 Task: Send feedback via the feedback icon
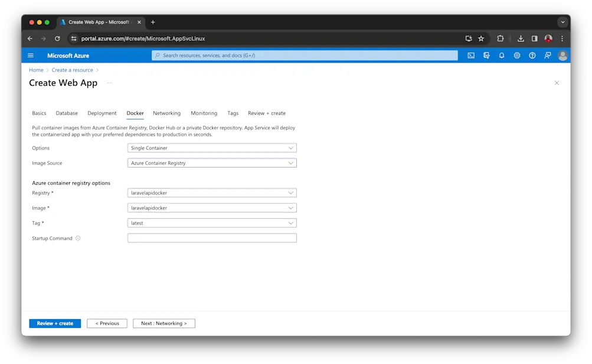[548, 55]
